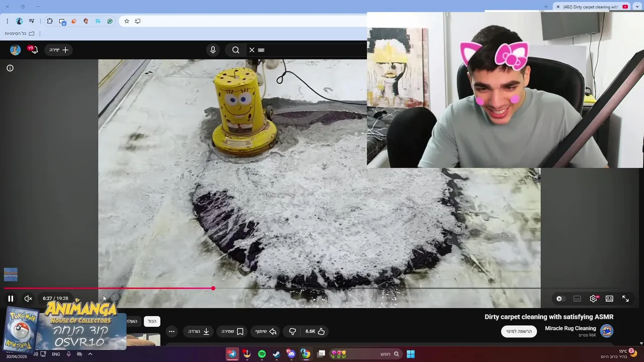Save the video to a playlist
Screen dimensions: 644x362
pos(232,331)
